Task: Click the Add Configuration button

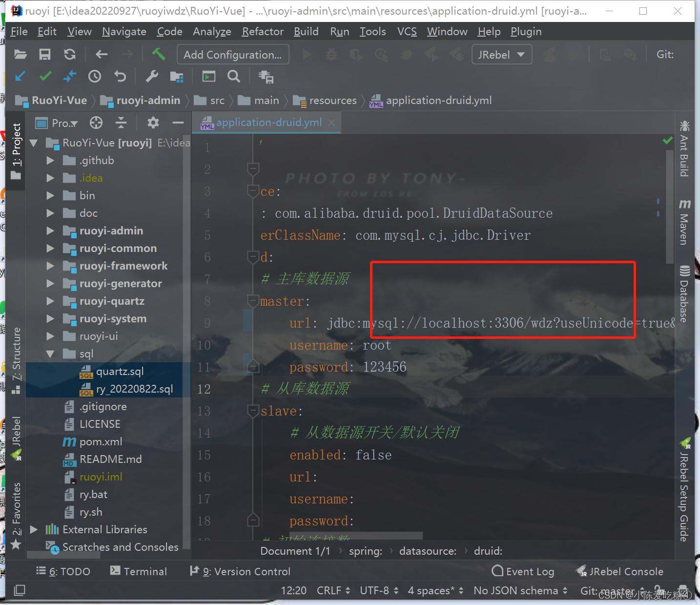Action: [x=233, y=55]
